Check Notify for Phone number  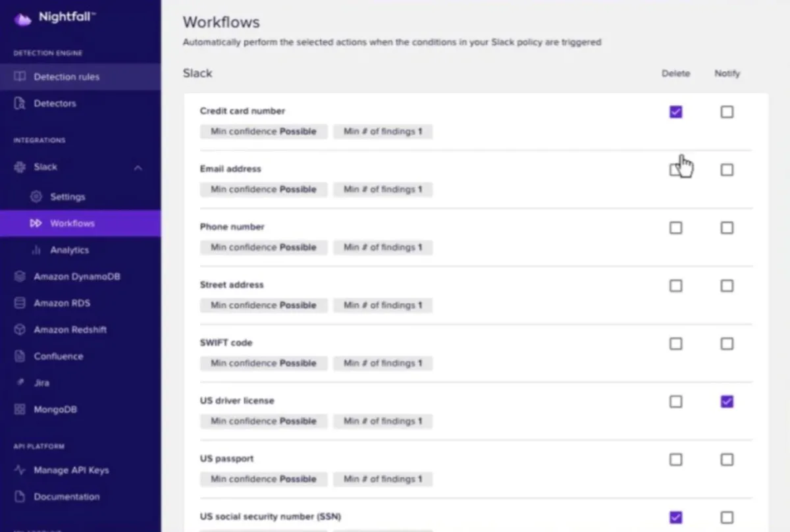tap(727, 228)
